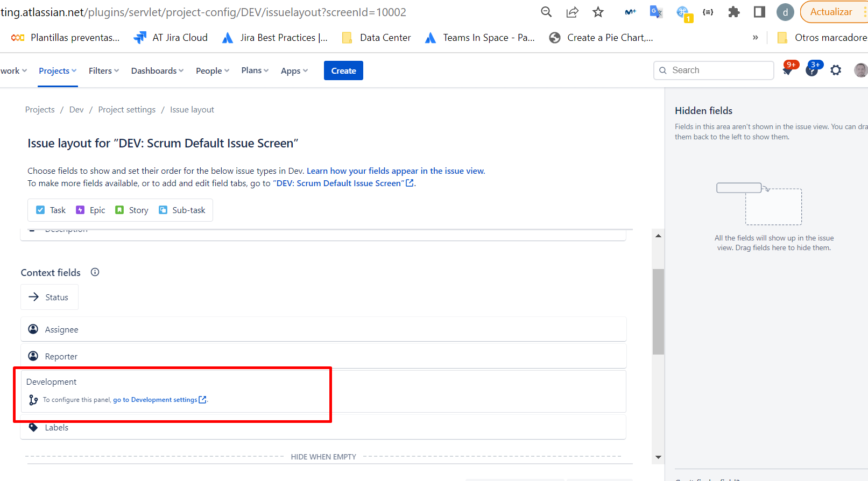Open the Data Center bookmark folder
868x481 pixels.
point(377,37)
